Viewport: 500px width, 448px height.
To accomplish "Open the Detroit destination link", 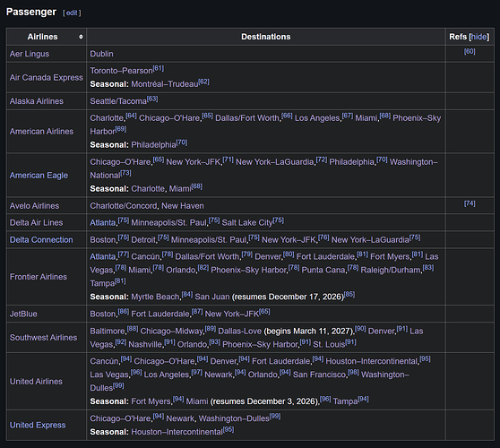I will tap(143, 240).
